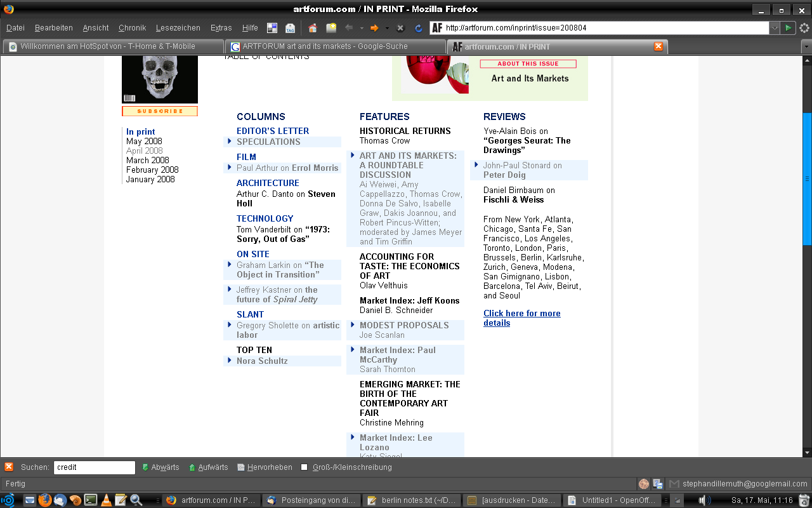Open the May 2008 issue link
This screenshot has height=508, width=812.
tap(144, 141)
